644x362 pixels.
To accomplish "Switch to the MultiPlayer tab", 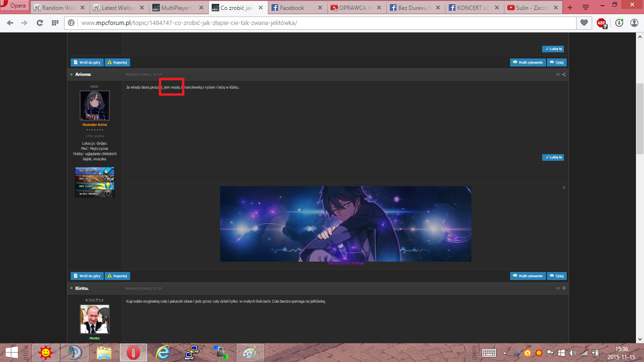I will click(177, 8).
